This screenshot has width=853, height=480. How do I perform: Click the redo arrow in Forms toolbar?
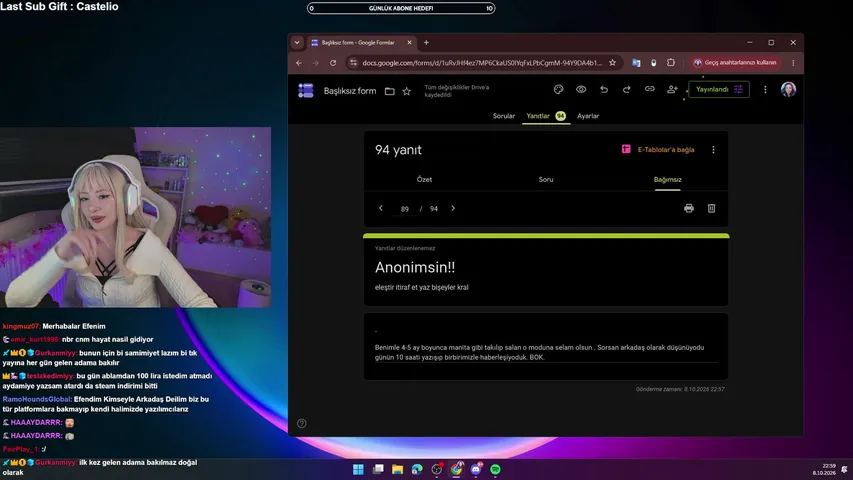coord(627,89)
